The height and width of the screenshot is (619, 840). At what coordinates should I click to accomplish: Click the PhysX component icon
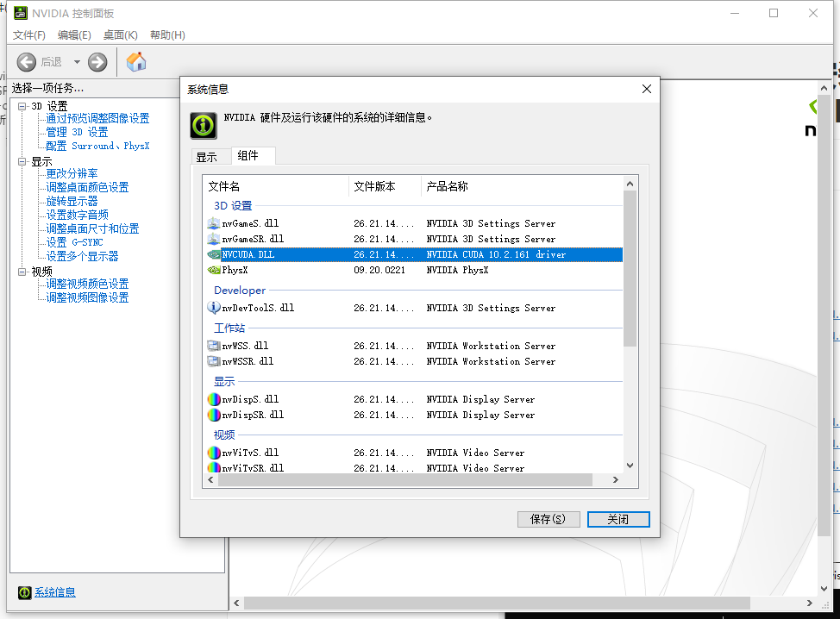[x=213, y=270]
